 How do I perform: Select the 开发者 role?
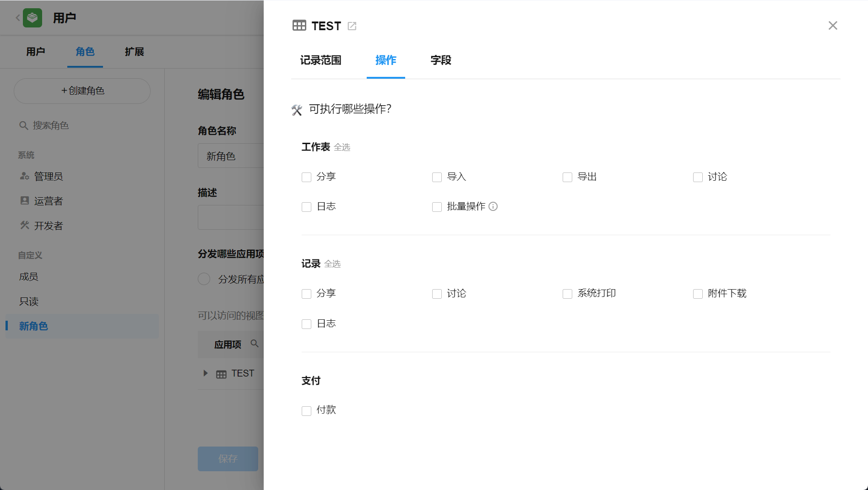click(48, 226)
